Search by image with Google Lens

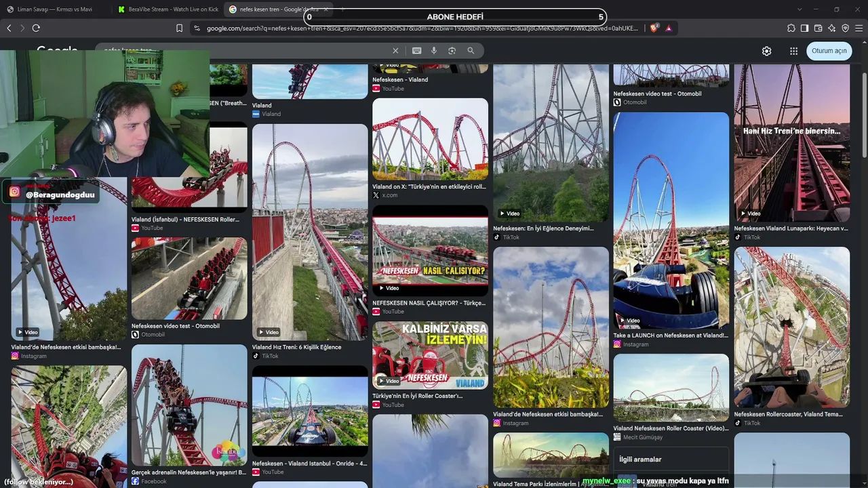(452, 51)
